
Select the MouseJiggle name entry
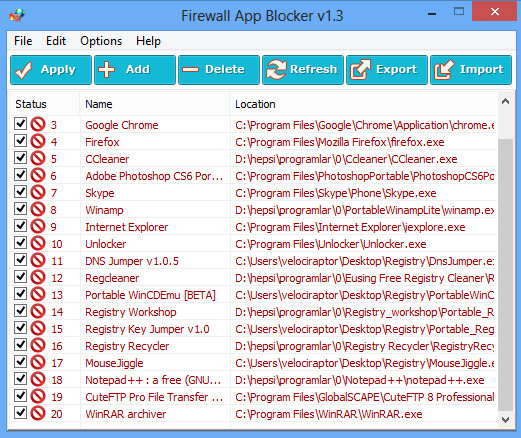point(114,363)
